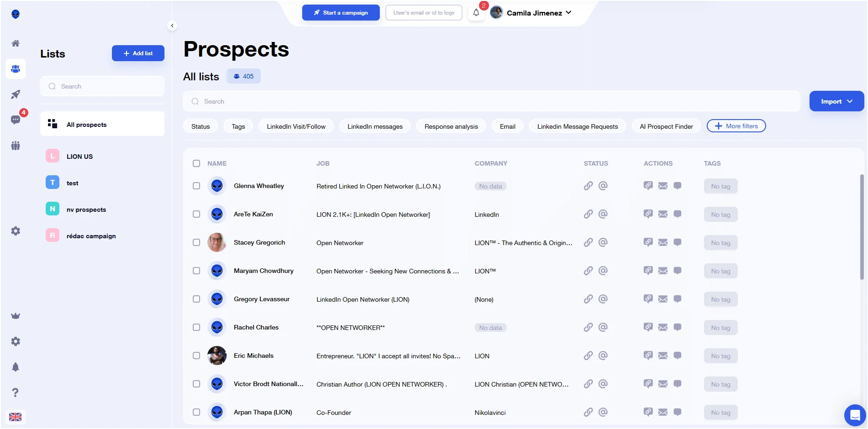Open the messages chat icon with badge 4

tap(16, 120)
